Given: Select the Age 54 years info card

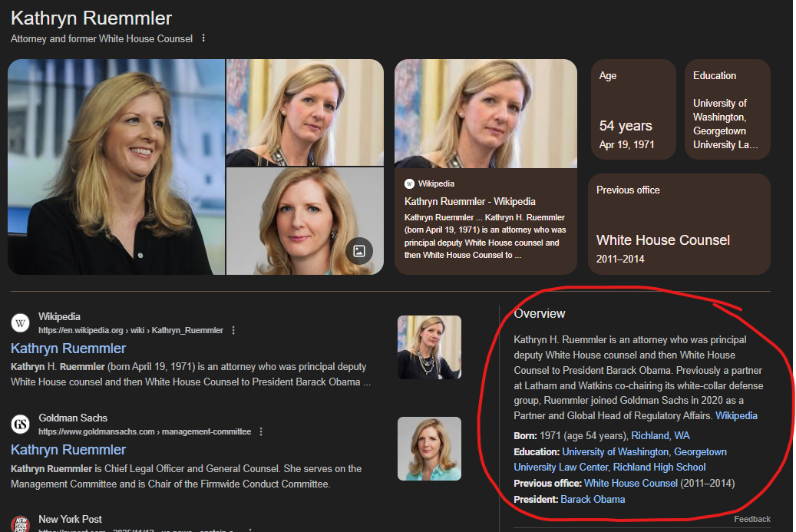Looking at the screenshot, I should [633, 109].
